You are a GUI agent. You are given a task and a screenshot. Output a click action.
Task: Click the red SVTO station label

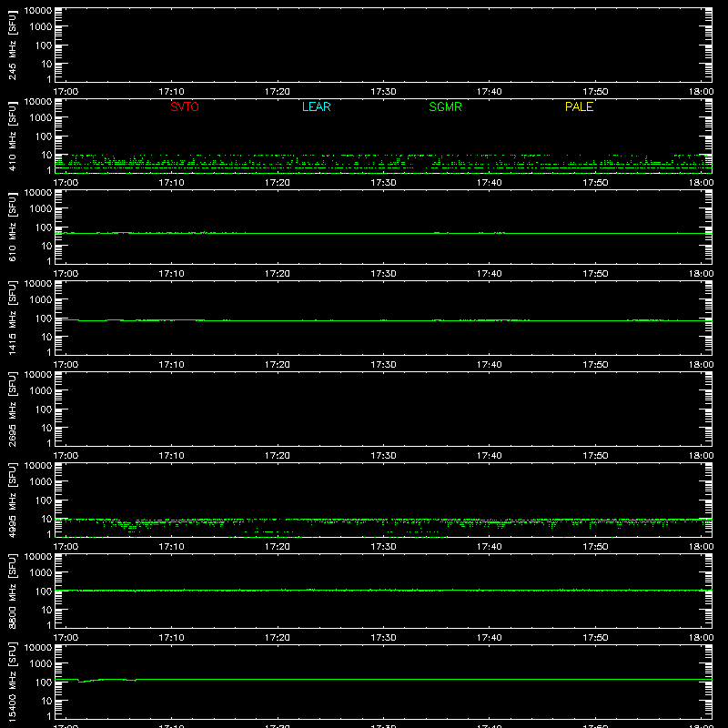click(x=185, y=106)
